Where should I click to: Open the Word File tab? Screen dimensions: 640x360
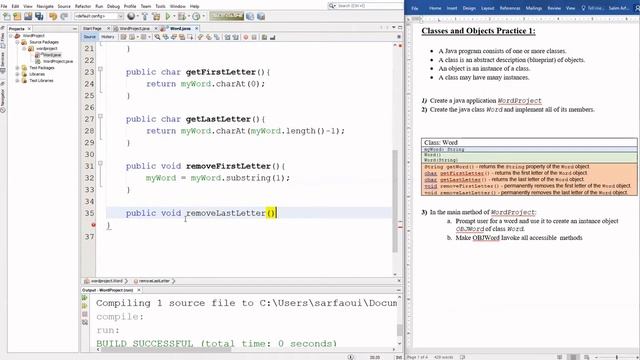tap(415, 8)
